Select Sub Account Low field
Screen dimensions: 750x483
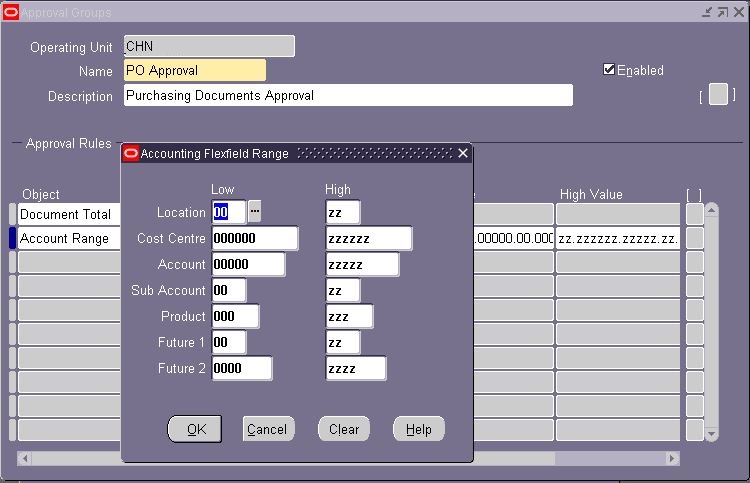click(229, 290)
